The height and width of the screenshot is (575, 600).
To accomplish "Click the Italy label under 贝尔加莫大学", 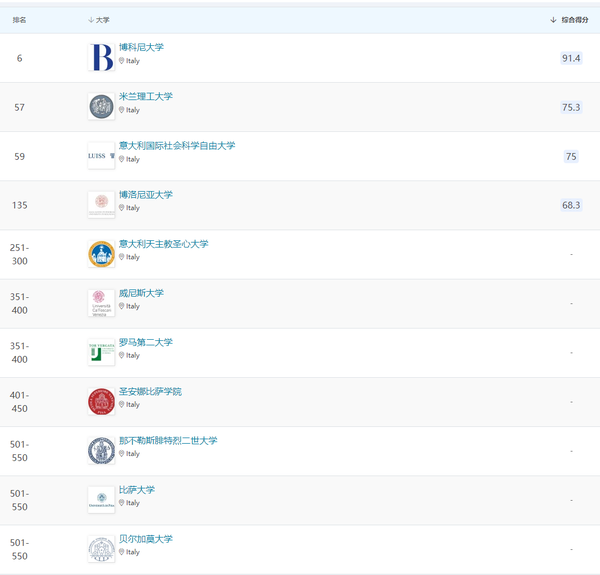I will coord(133,552).
